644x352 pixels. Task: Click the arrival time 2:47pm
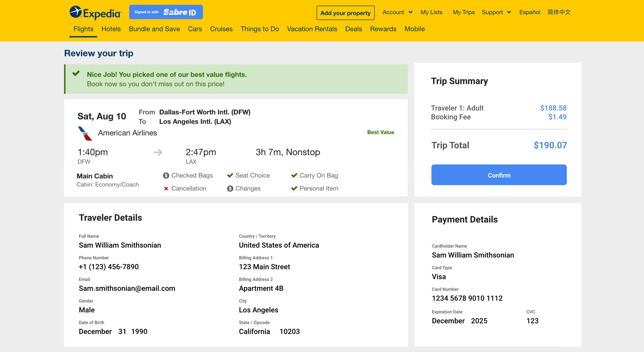[x=201, y=152]
